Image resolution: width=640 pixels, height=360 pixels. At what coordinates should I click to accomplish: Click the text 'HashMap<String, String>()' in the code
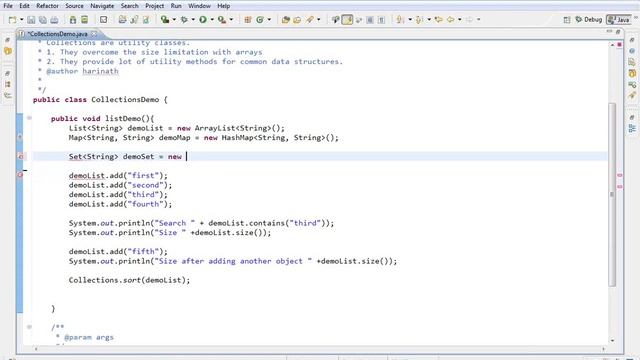tap(278, 138)
